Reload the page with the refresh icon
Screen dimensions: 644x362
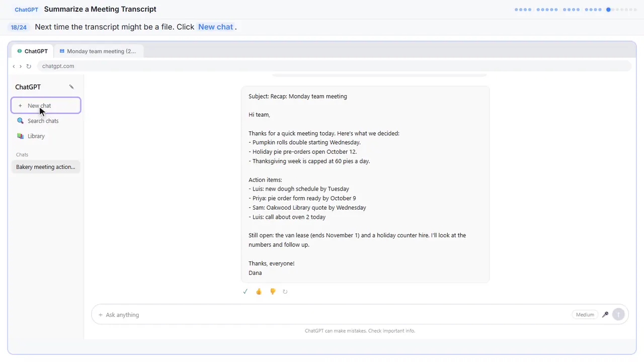tap(29, 66)
